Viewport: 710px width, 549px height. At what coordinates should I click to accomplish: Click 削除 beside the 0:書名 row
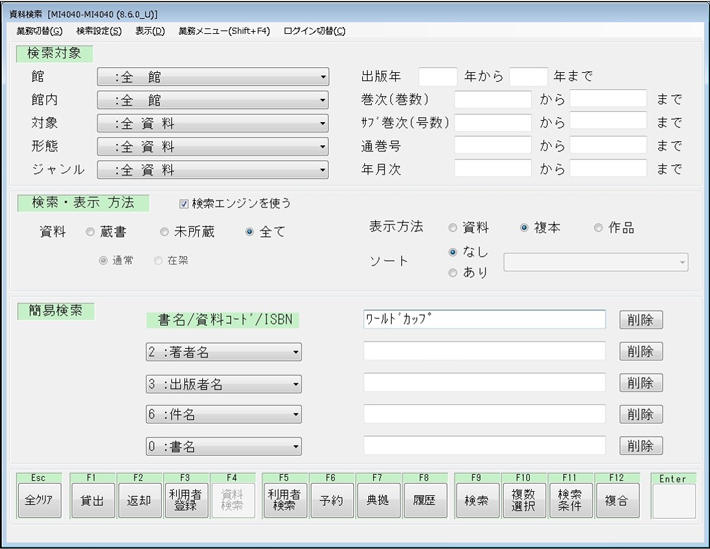point(641,446)
